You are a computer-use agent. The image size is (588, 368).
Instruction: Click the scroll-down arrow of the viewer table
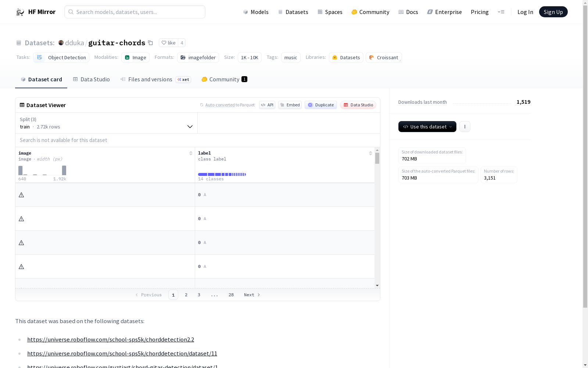click(x=377, y=286)
